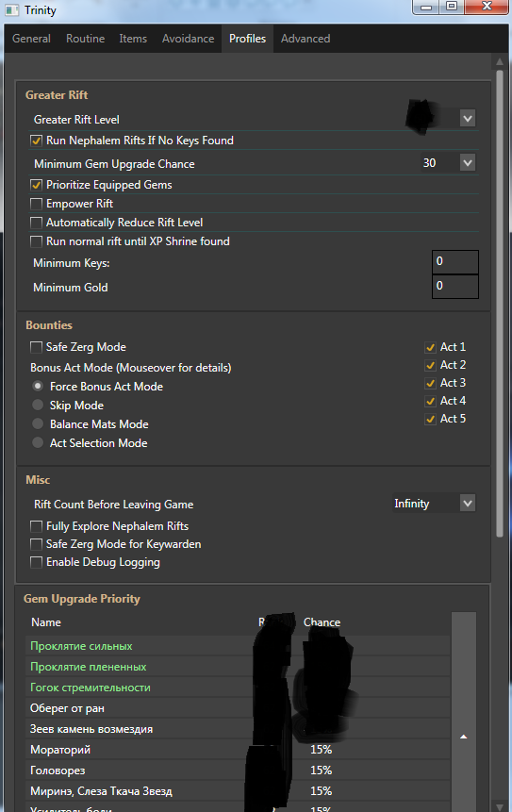Image resolution: width=512 pixels, height=812 pixels.
Task: Uncheck Act 5 bounty checkbox
Action: pos(430,419)
